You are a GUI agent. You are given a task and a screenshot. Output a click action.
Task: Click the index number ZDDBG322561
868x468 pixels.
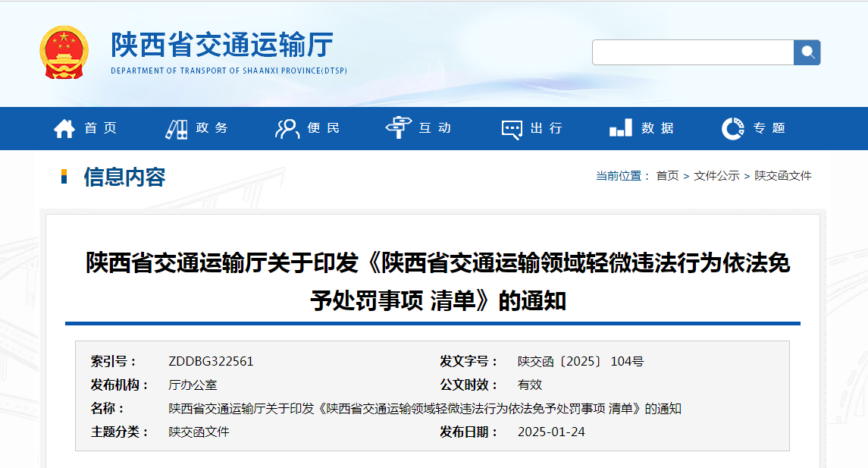[211, 362]
